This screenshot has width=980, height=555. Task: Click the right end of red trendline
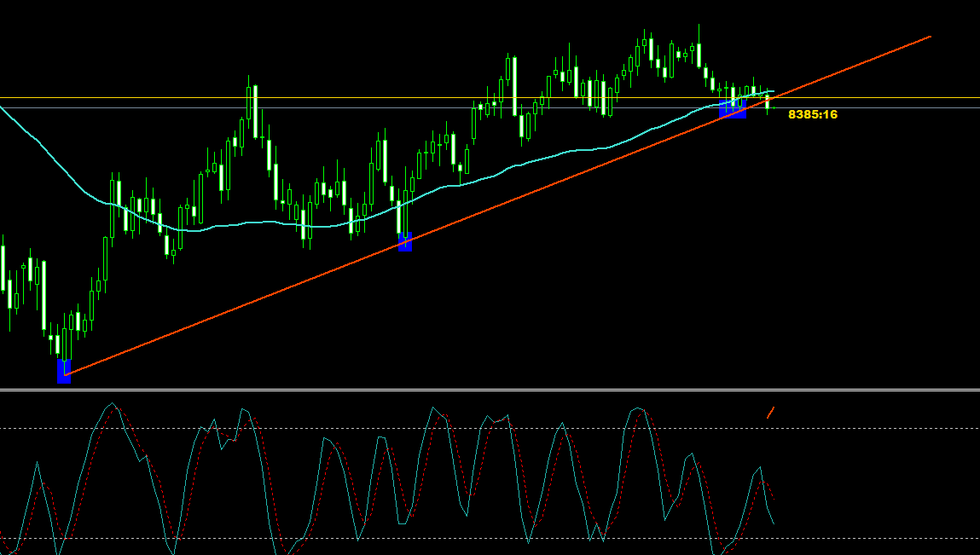tap(929, 37)
